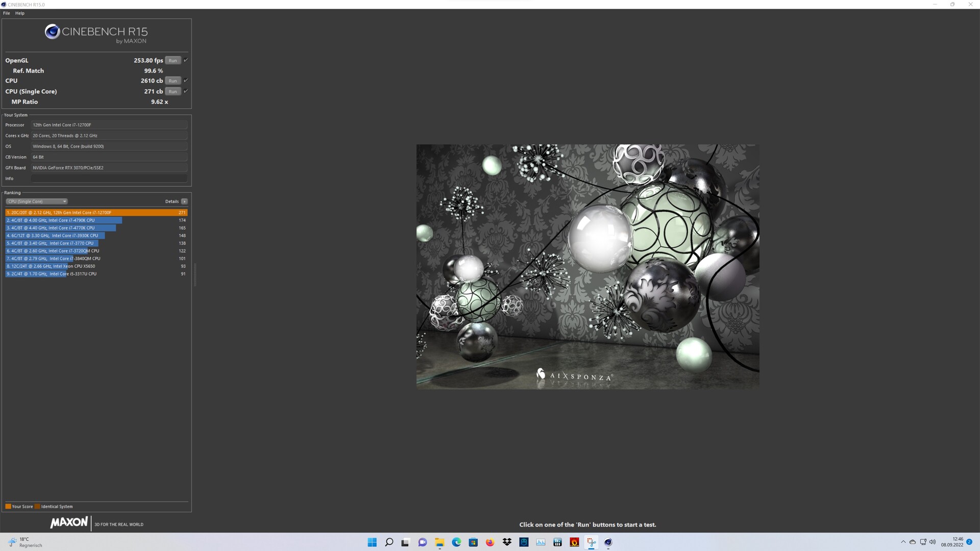Run the CPU multi-core benchmark
Viewport: 980px width, 551px height.
click(x=173, y=81)
